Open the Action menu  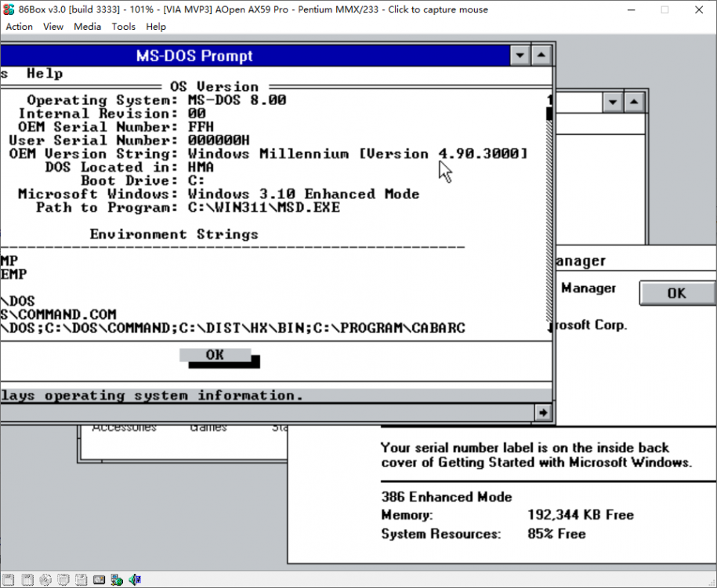(x=19, y=26)
